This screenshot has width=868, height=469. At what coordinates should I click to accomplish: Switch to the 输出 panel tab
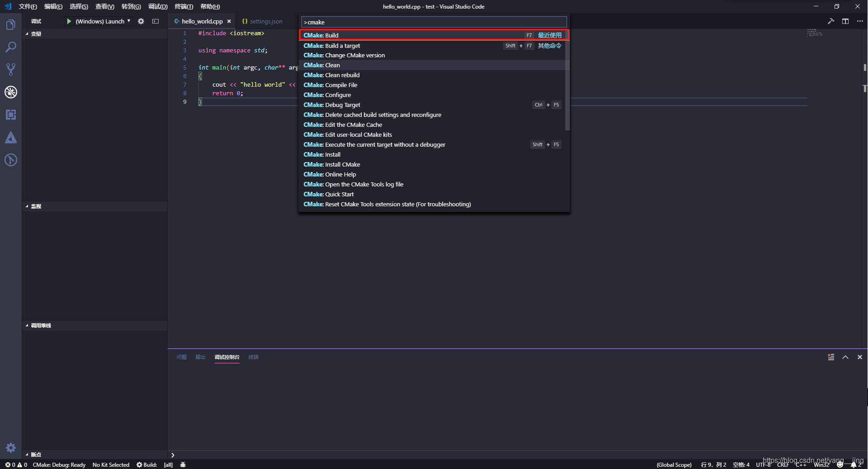click(x=201, y=357)
